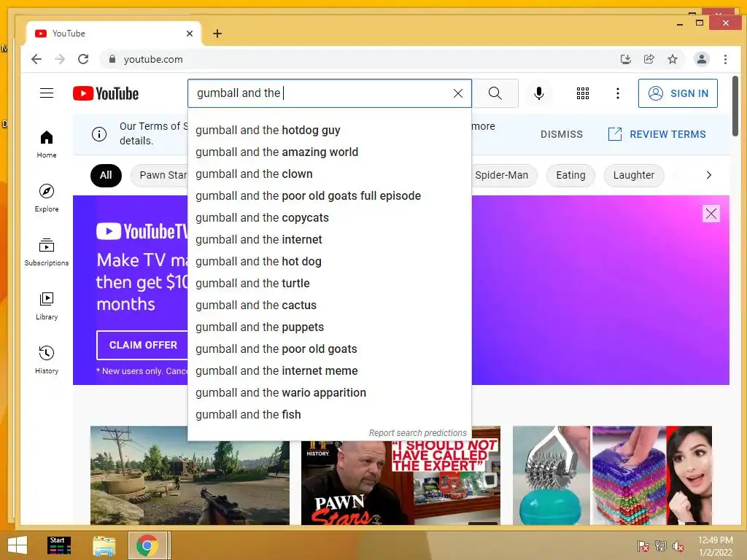Open the Chrome three-dot menu
The height and width of the screenshot is (560, 747).
tap(725, 59)
